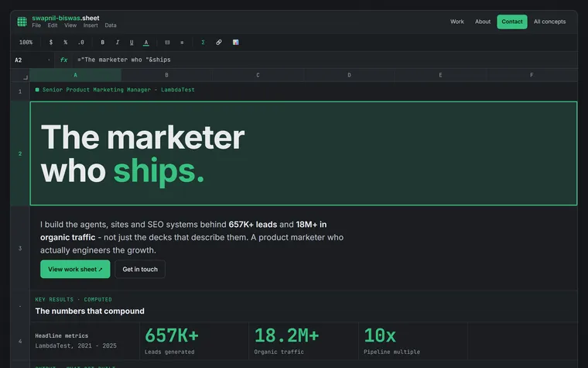
Task: Click the decimal places .0 icon
Action: coord(81,43)
